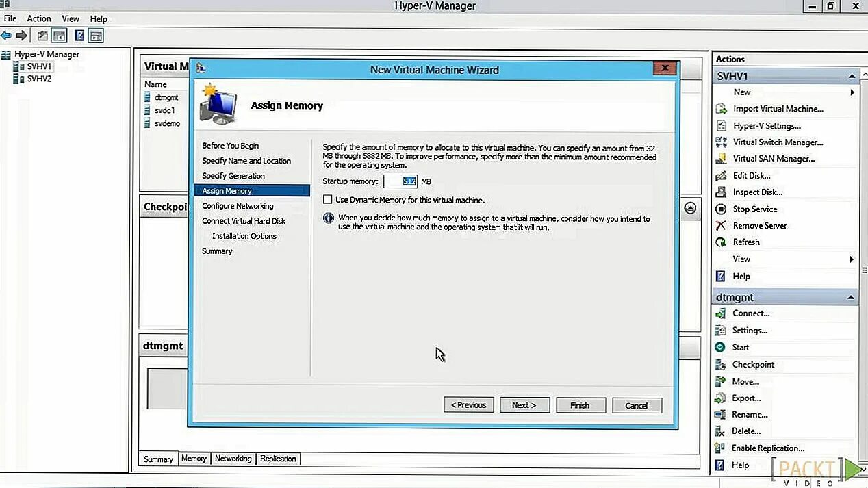Collapse the Checkpoints panel with round arrow
This screenshot has width=868, height=488.
690,208
